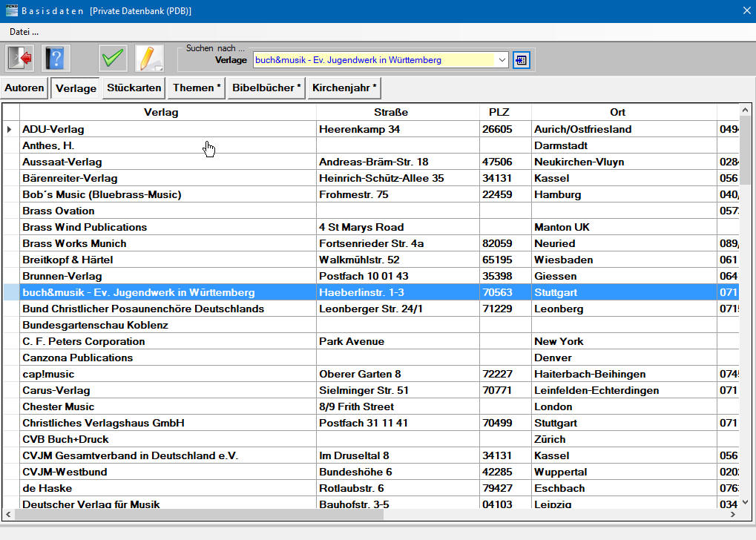Select CVJM Gesamtverband in Deutschland e.V.
The image size is (756, 540).
[168, 456]
